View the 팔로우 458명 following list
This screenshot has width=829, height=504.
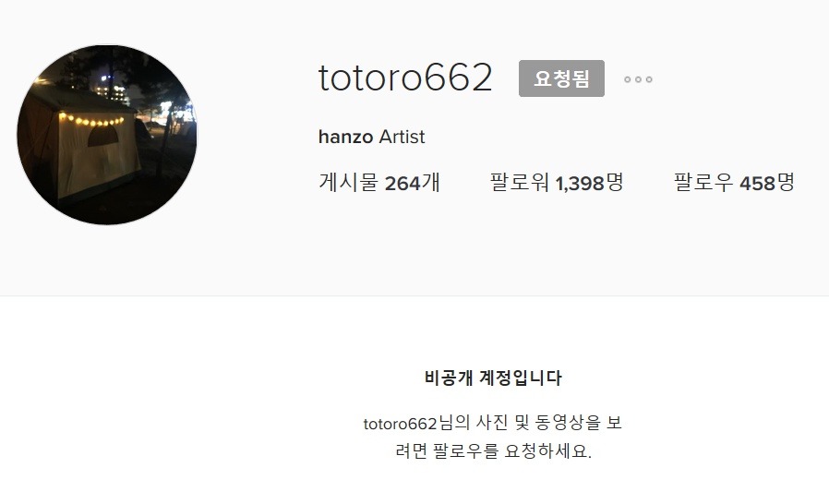[734, 183]
